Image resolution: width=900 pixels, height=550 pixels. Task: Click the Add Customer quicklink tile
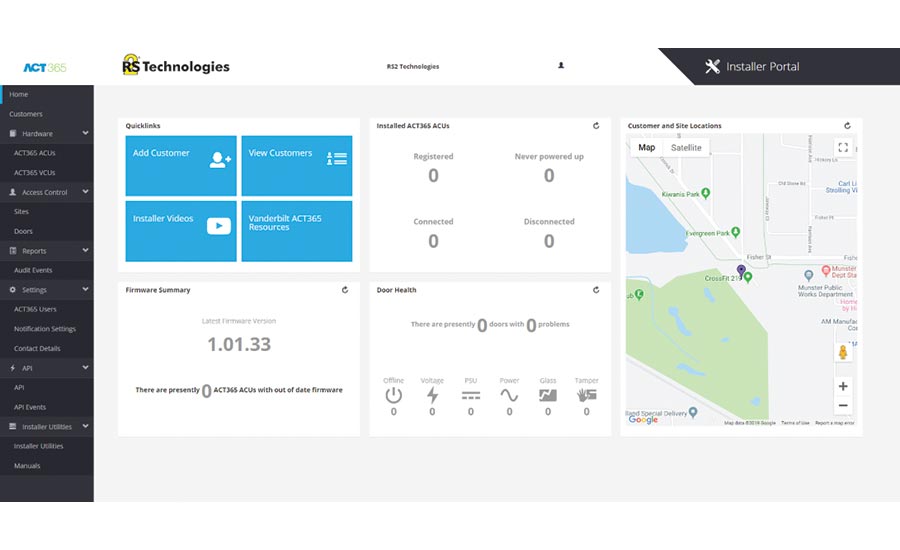click(181, 166)
